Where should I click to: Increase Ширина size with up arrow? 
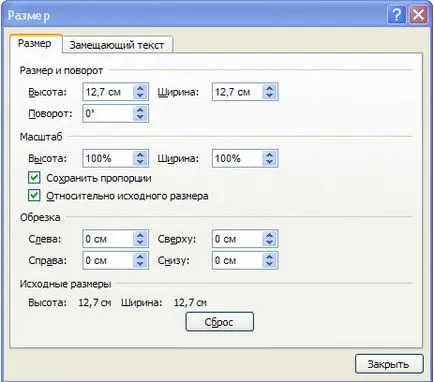point(270,88)
